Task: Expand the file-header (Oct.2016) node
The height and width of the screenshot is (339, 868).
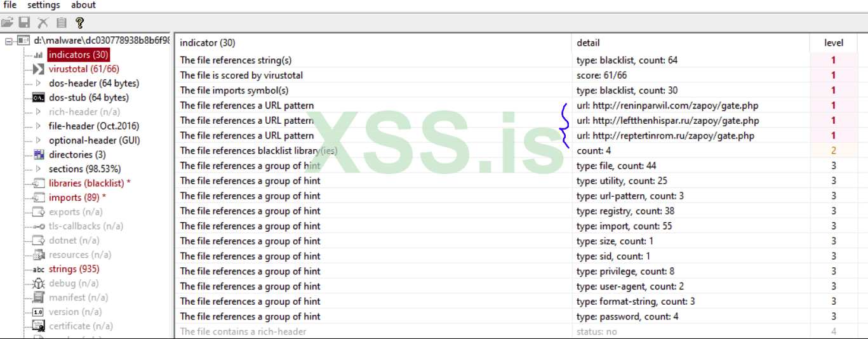Action: [x=38, y=126]
